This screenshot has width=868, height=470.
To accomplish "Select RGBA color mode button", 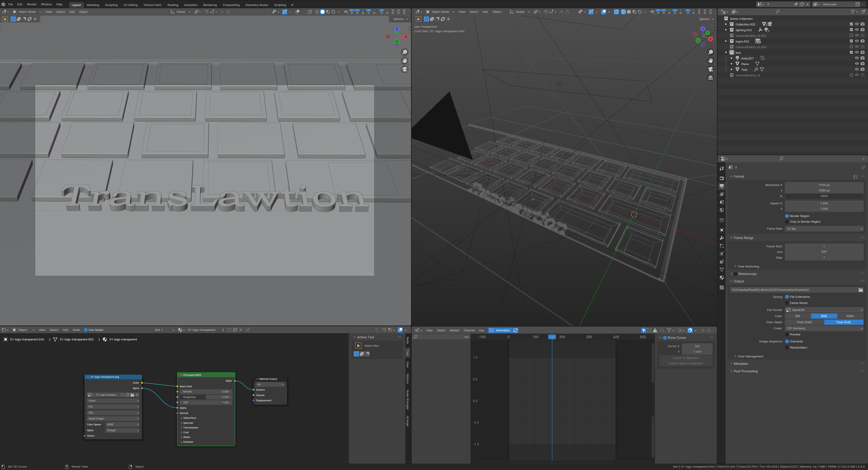I will [850, 316].
